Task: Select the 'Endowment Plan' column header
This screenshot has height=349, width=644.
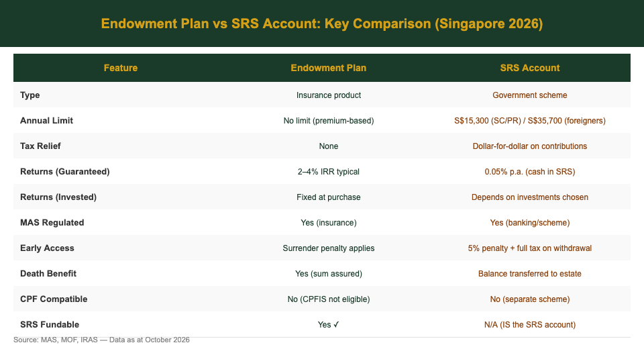Action: (329, 68)
